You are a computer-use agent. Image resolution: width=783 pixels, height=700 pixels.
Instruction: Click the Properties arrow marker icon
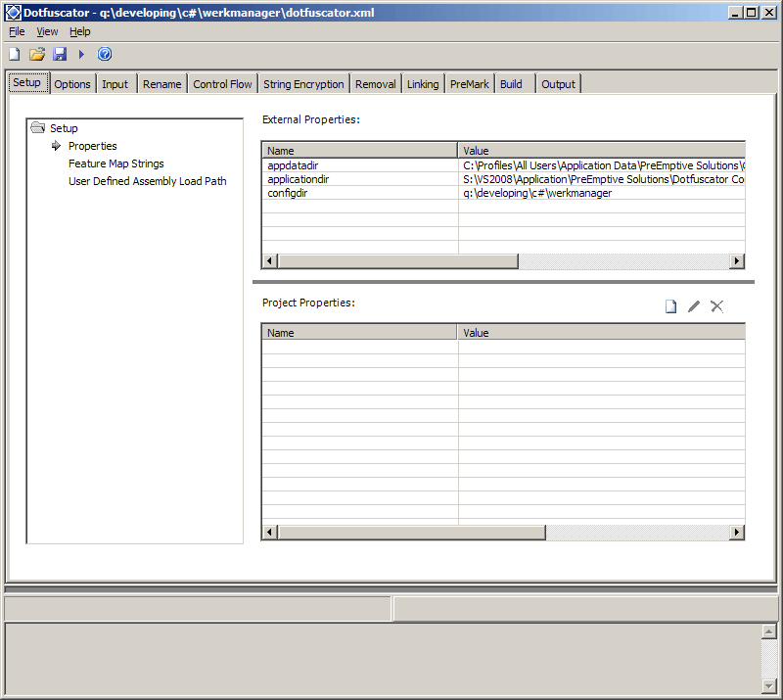56,146
